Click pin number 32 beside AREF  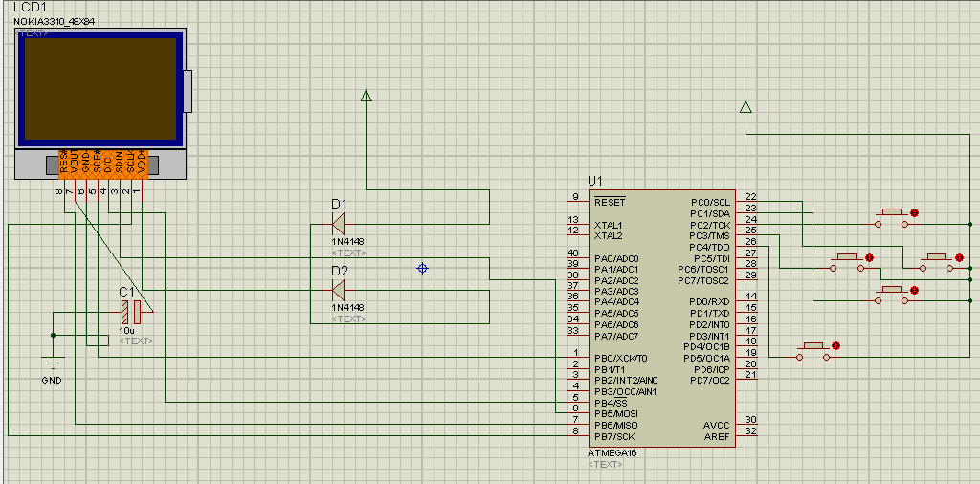click(751, 430)
